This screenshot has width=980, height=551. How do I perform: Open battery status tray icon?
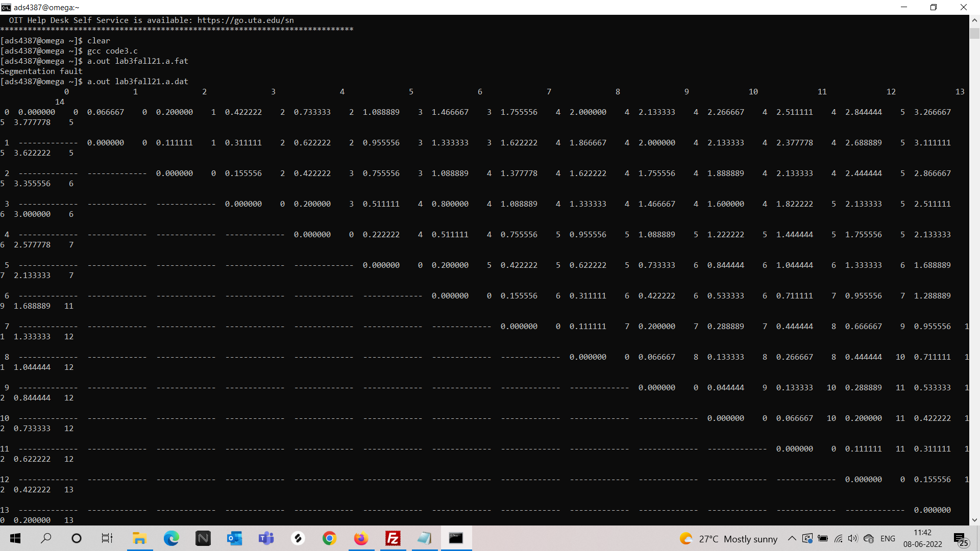(x=823, y=538)
